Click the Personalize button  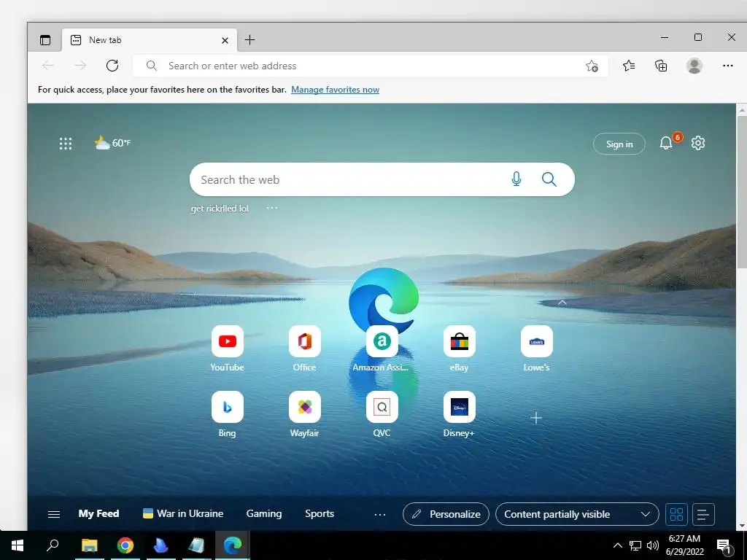[446, 514]
